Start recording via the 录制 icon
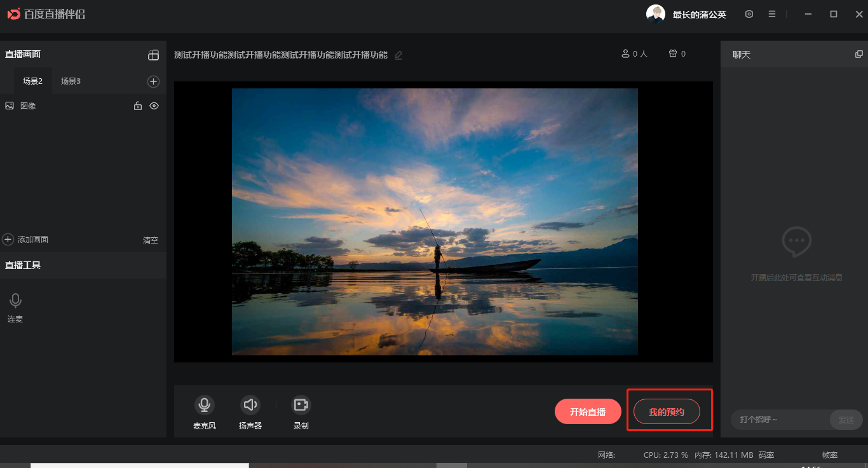The height and width of the screenshot is (468, 868). click(x=301, y=404)
